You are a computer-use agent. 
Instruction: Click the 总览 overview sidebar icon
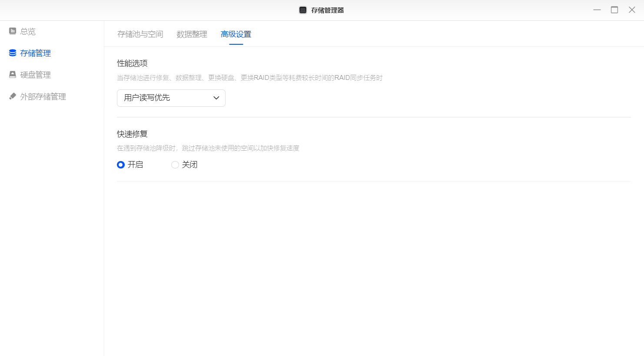point(13,31)
